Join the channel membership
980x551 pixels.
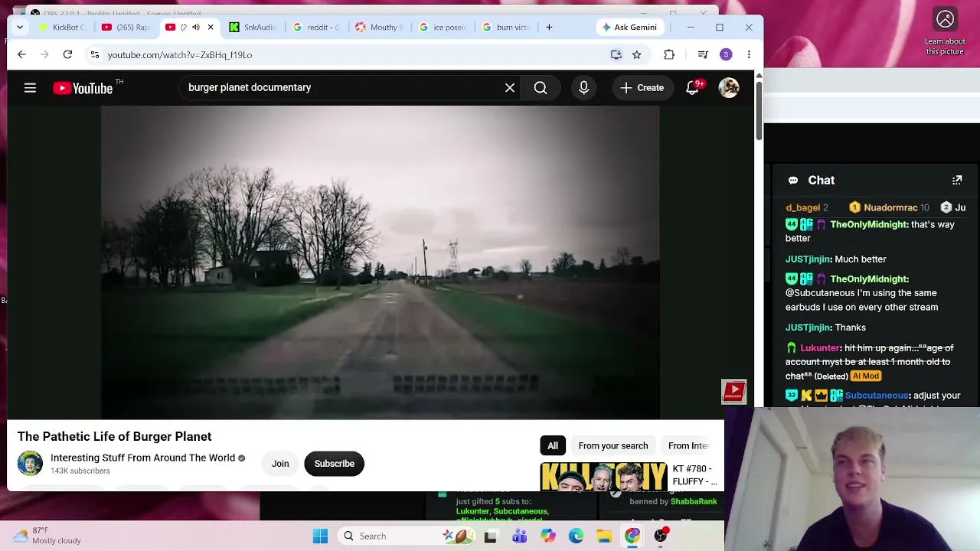280,464
